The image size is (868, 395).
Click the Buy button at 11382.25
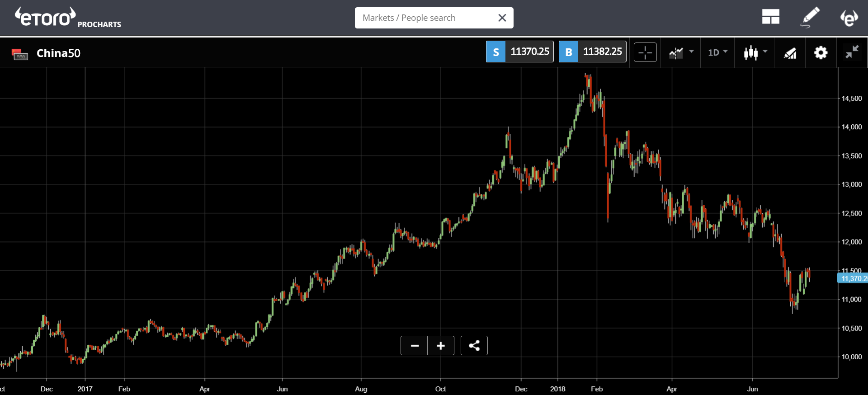(x=592, y=52)
